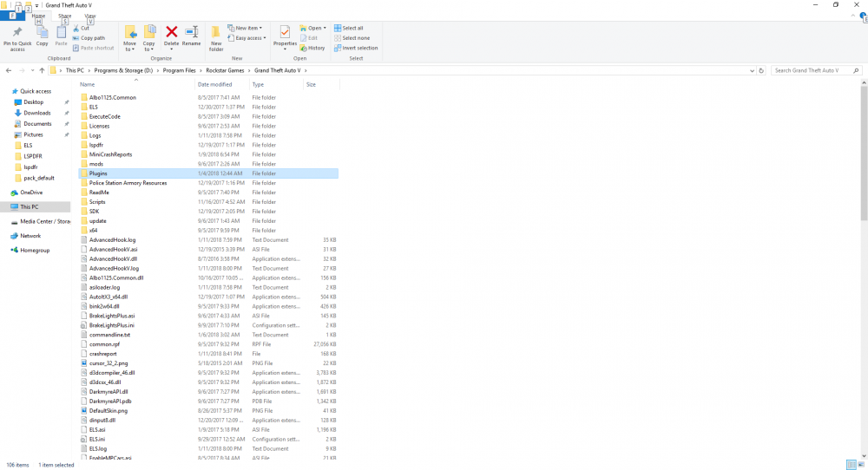Open the Move to menu
Image resolution: width=868 pixels, height=470 pixels.
[x=129, y=38]
